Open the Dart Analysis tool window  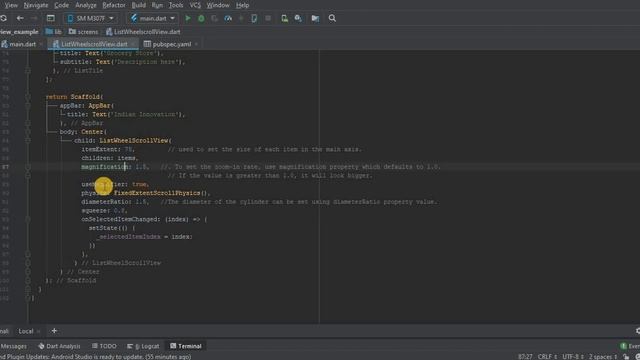pyautogui.click(x=59, y=346)
